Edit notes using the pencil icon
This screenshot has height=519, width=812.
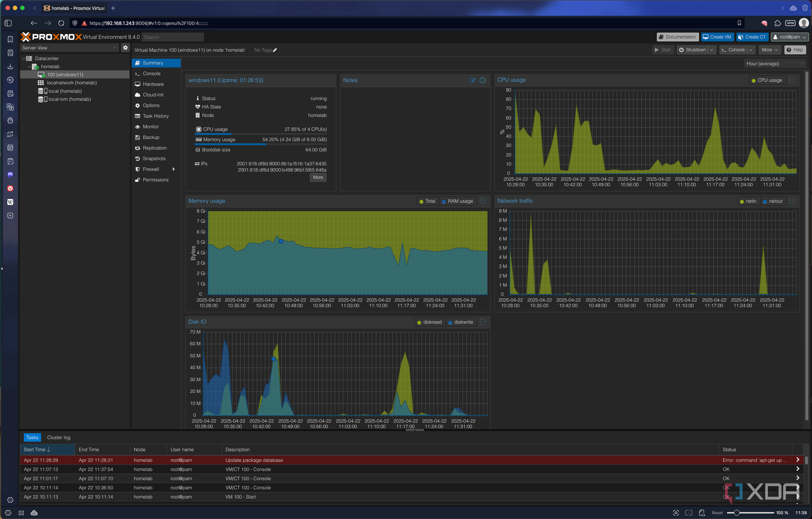coord(472,80)
